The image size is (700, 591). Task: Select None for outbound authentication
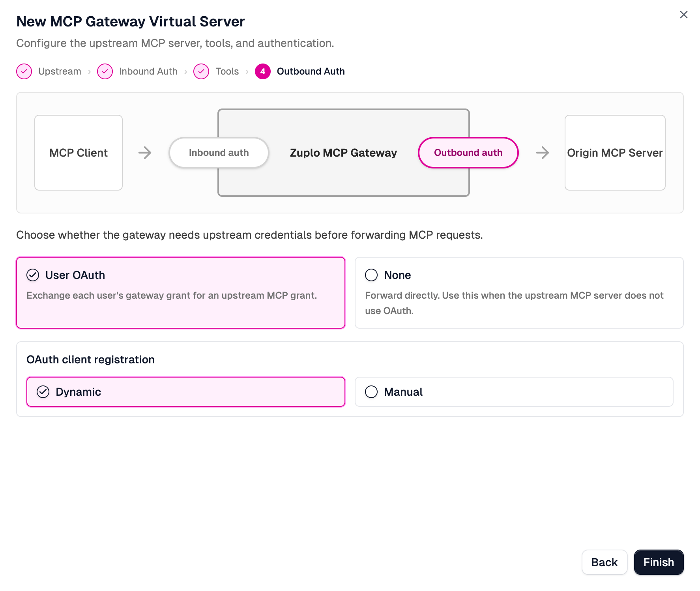click(519, 293)
